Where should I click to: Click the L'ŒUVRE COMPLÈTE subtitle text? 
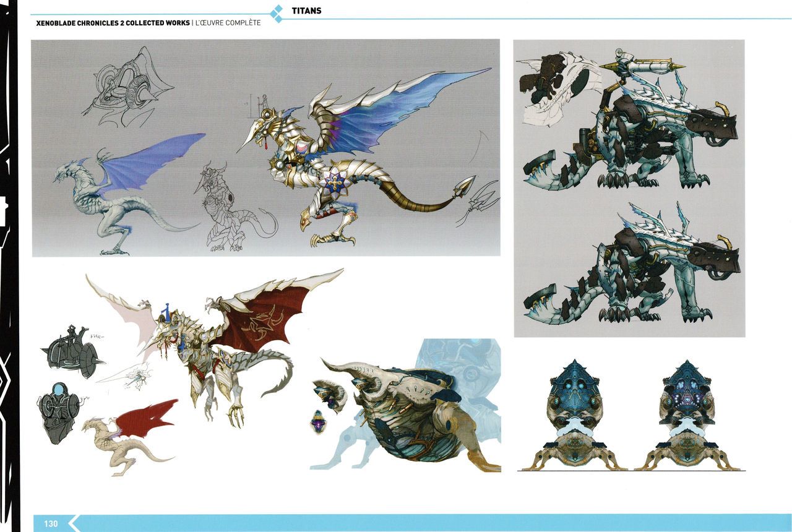pos(228,23)
